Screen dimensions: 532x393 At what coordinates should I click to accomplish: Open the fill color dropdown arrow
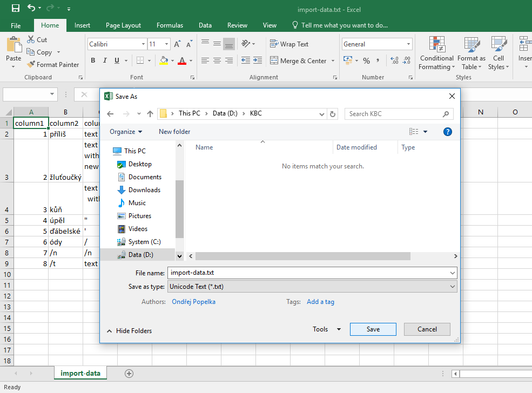(x=173, y=60)
